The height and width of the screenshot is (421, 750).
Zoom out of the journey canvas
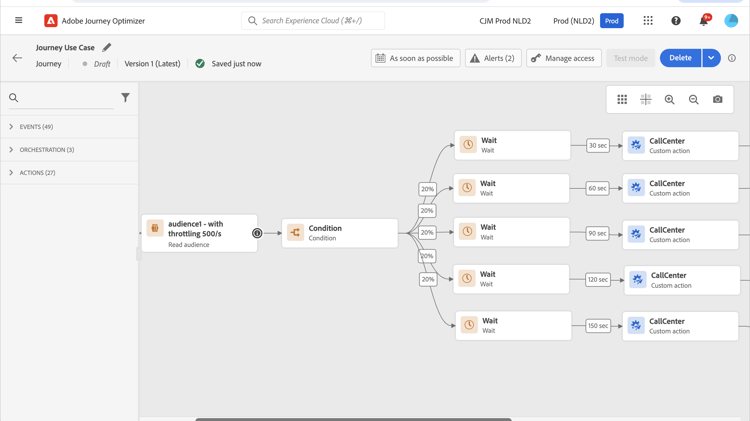click(694, 100)
